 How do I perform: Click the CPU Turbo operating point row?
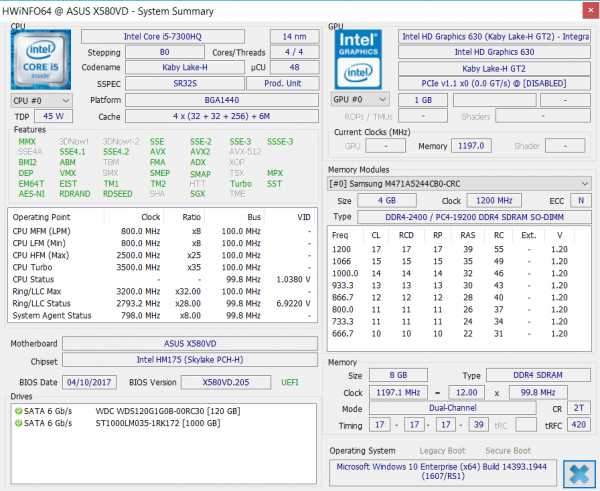[162, 268]
